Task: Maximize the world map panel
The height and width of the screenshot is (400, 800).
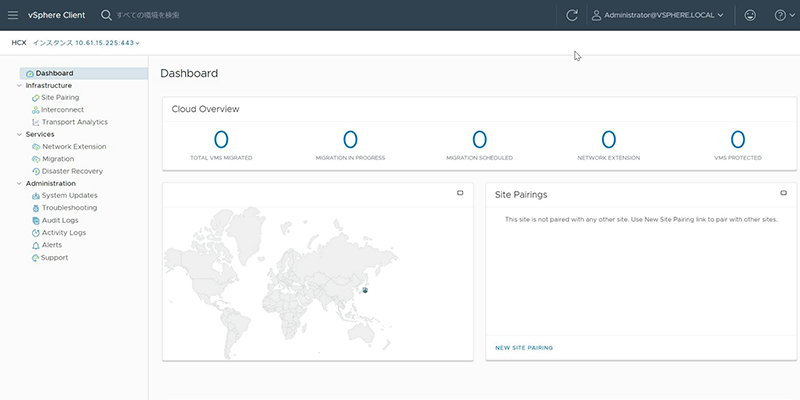Action: point(460,193)
